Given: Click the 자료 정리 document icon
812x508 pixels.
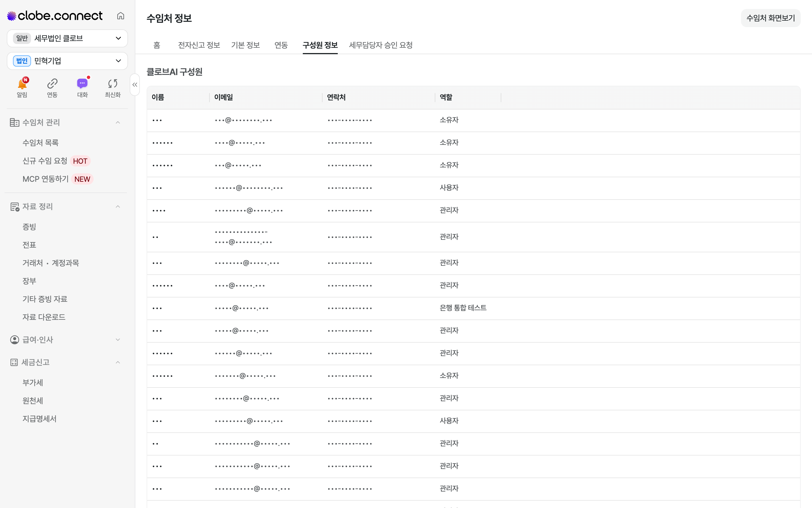Looking at the screenshot, I should [14, 207].
